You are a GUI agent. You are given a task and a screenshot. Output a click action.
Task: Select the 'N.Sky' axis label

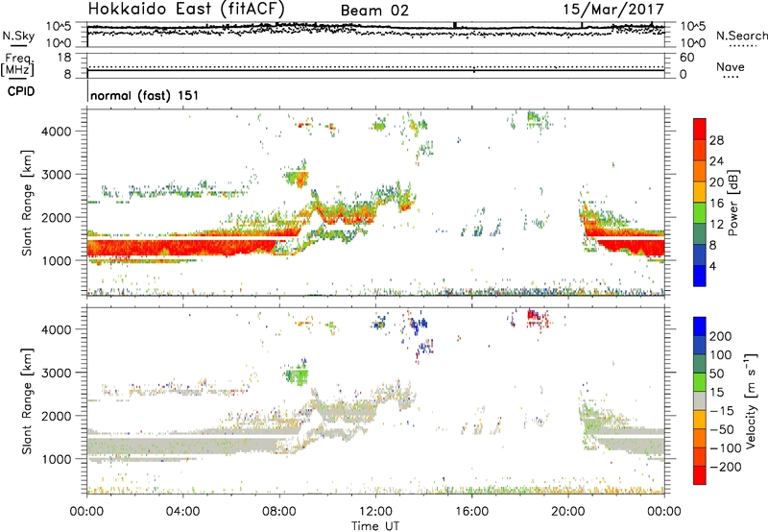pos(18,36)
